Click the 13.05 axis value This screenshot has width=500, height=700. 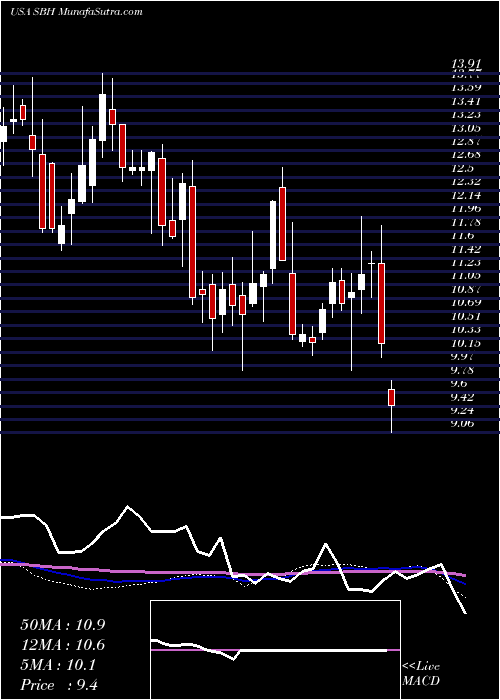coord(467,129)
